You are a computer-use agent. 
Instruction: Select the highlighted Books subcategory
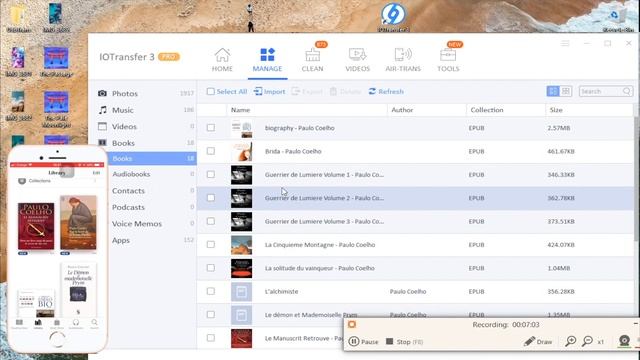point(152,158)
